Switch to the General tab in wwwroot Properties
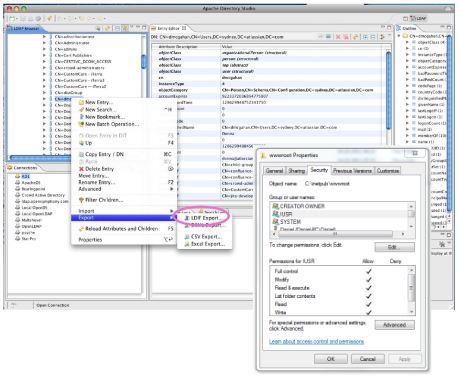 (274, 171)
